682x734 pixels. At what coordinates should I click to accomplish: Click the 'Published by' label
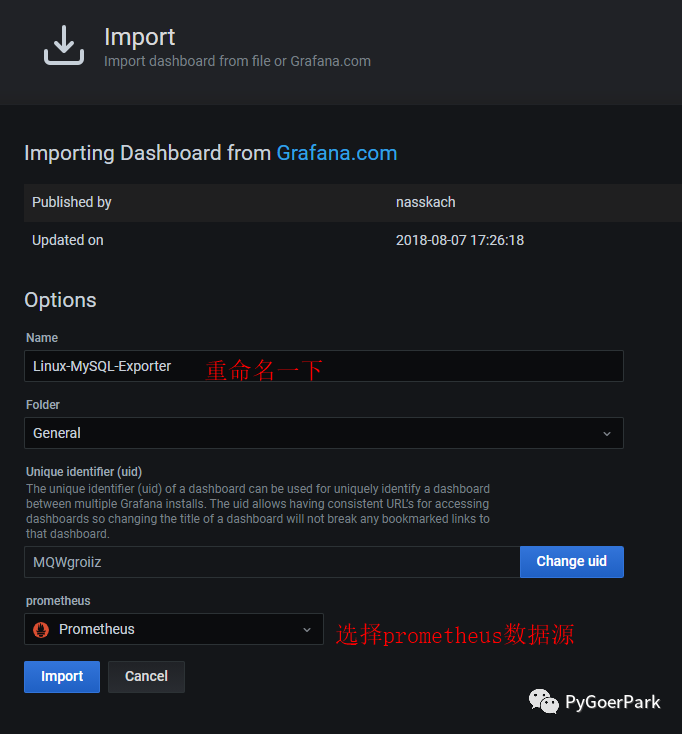pyautogui.click(x=72, y=202)
